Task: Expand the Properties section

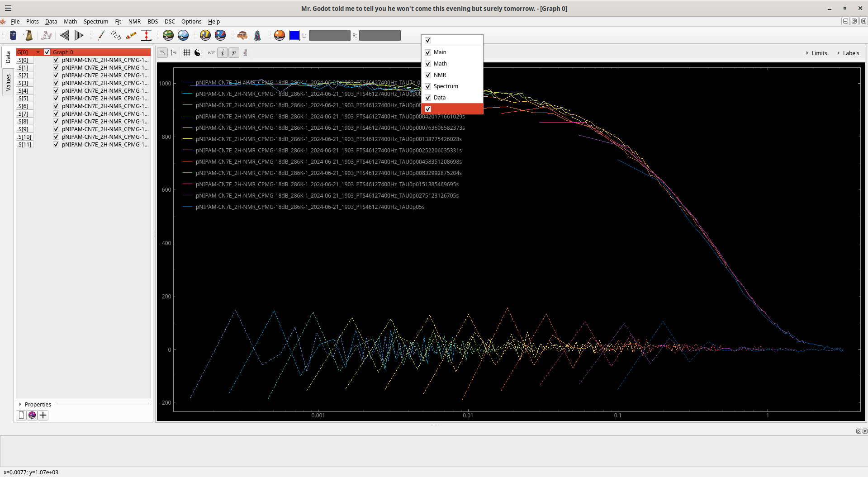Action: 20,404
